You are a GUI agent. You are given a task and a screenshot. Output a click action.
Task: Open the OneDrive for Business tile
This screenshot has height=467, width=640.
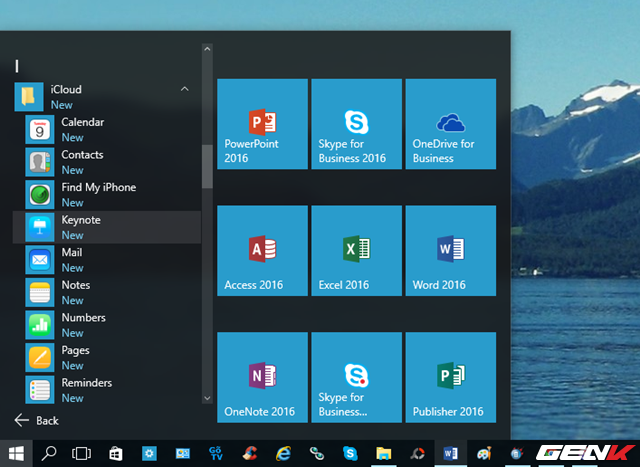pos(450,124)
